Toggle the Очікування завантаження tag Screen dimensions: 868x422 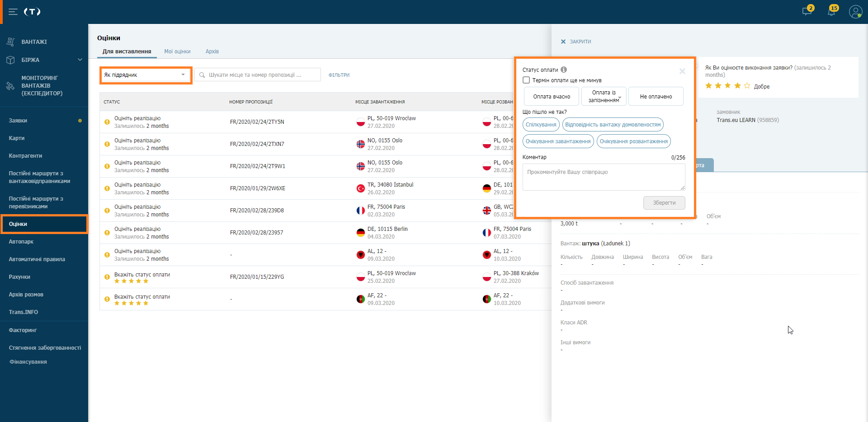[558, 141]
